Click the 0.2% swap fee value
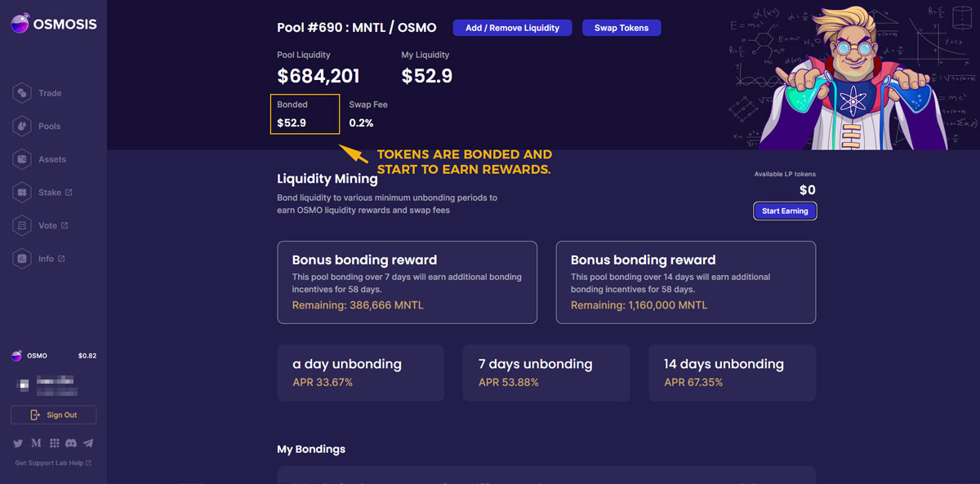 (x=361, y=123)
